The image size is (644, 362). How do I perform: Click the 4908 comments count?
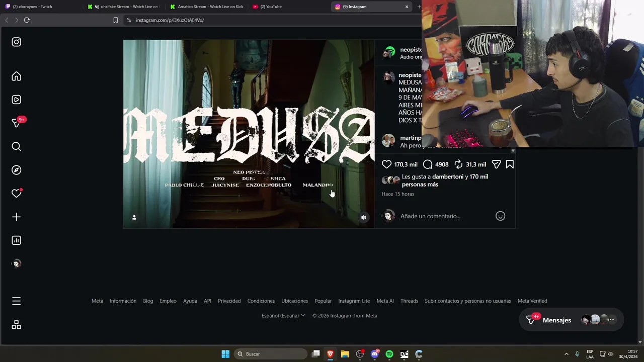click(x=442, y=164)
